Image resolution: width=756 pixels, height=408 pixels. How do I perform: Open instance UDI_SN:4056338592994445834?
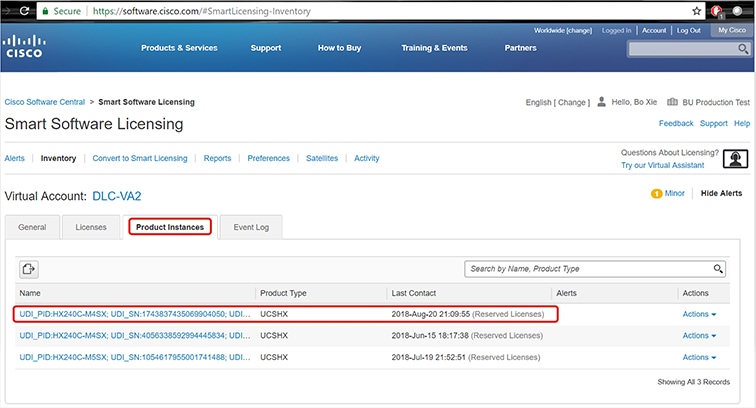click(135, 336)
